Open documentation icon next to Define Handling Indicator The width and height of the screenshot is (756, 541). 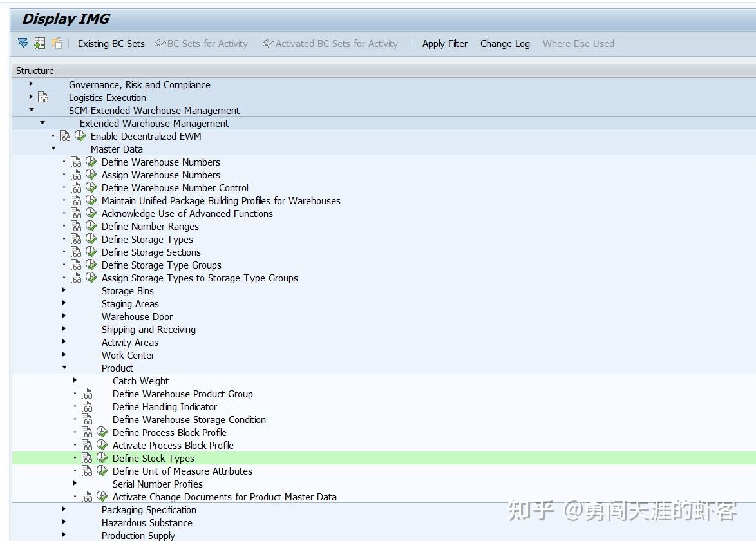point(88,406)
